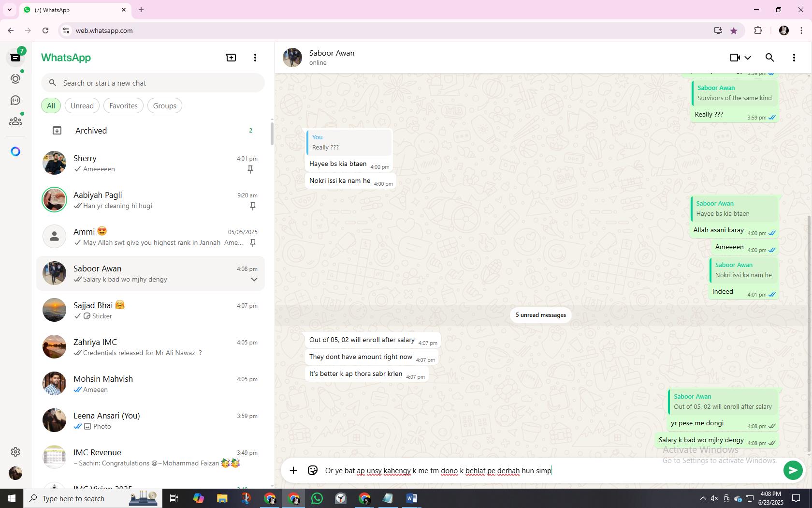Expand the call options dropdown arrow
Viewport: 812px width, 508px height.
[x=748, y=58]
